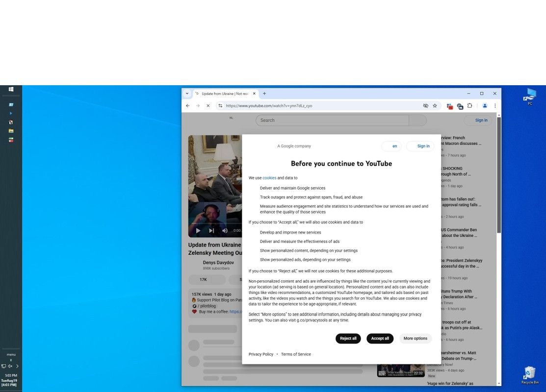Open the Denys Davydov channel name
546x392 pixels.
click(x=218, y=263)
